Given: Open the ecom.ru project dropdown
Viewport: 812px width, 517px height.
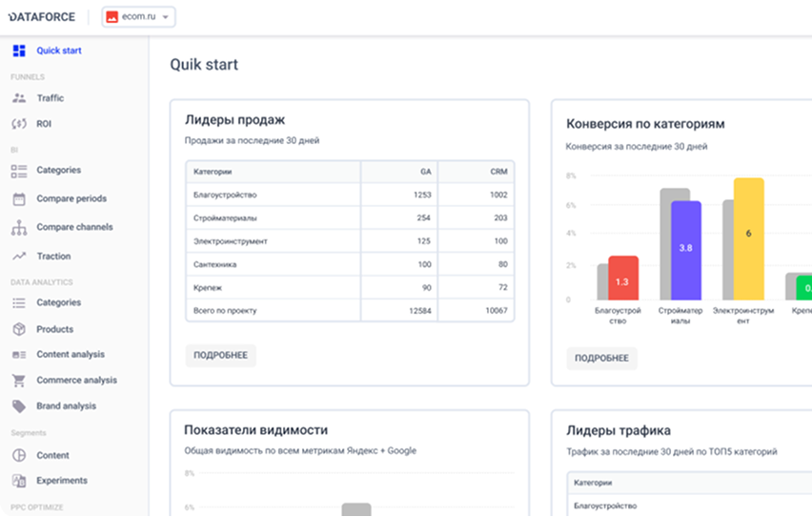Looking at the screenshot, I should pyautogui.click(x=139, y=17).
